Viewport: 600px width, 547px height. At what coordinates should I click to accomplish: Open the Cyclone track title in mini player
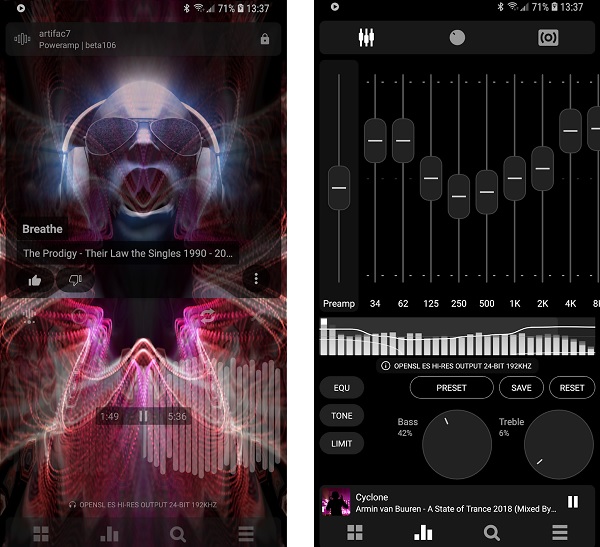click(x=372, y=497)
